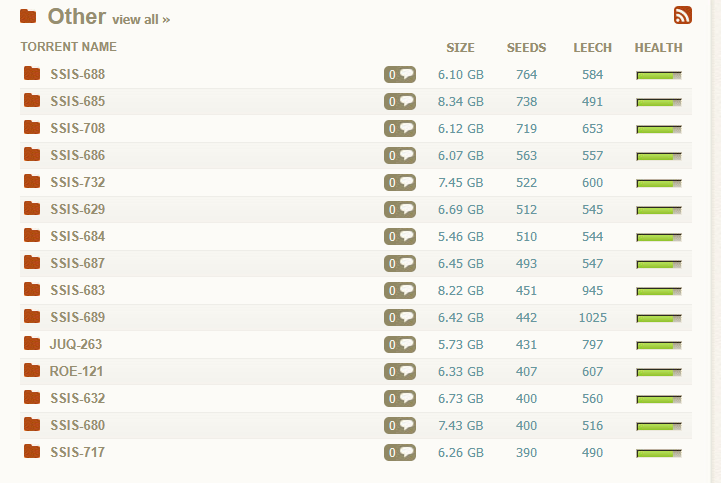Click folder icon next to ROE-121
Viewport: 721px width, 483px height.
[x=32, y=370]
